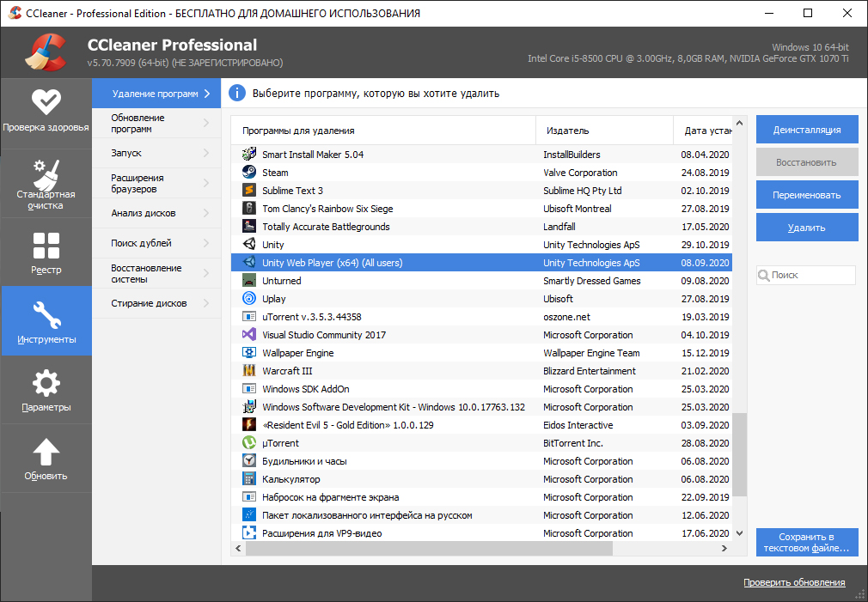The height and width of the screenshot is (602, 868).
Task: Click the blue info icon above the list
Action: (237, 93)
